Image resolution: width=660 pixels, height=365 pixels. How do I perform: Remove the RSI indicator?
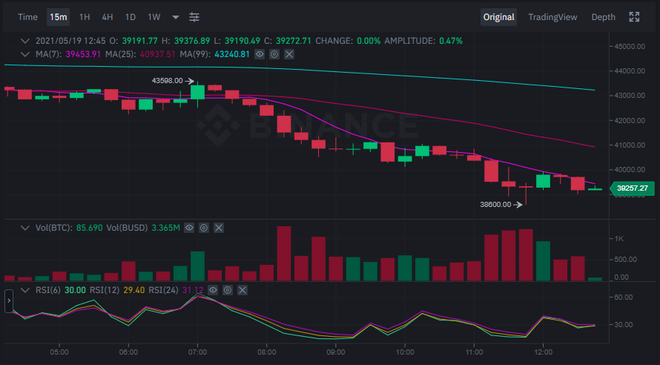tap(242, 290)
